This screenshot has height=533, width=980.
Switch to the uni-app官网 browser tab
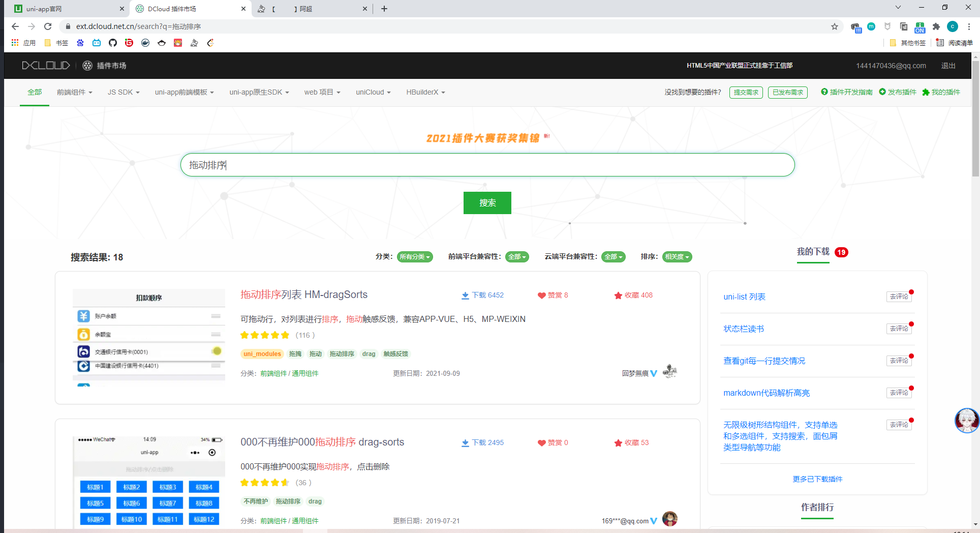point(66,9)
